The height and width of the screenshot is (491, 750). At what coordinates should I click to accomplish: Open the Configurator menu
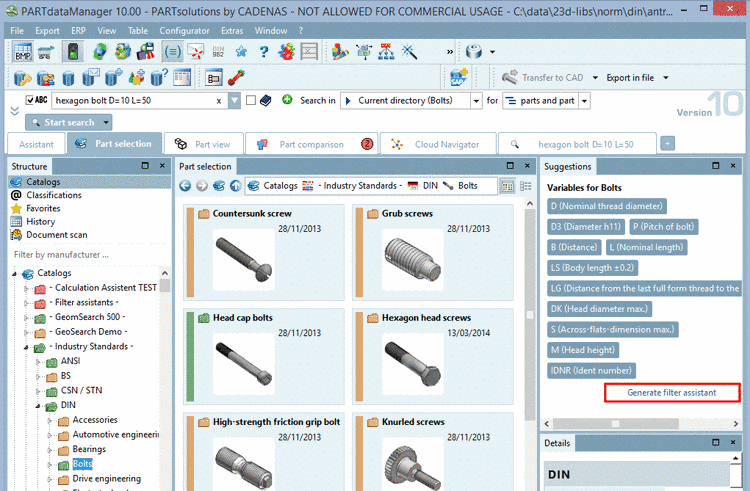(x=184, y=31)
